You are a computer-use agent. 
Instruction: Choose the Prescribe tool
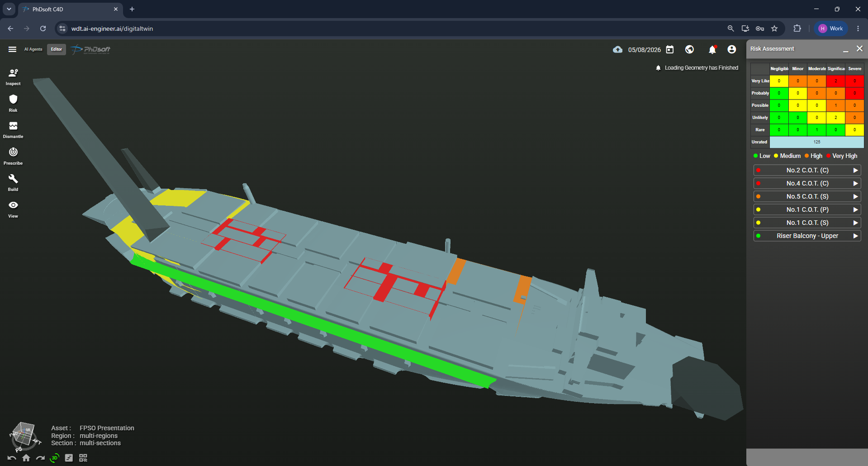click(13, 156)
